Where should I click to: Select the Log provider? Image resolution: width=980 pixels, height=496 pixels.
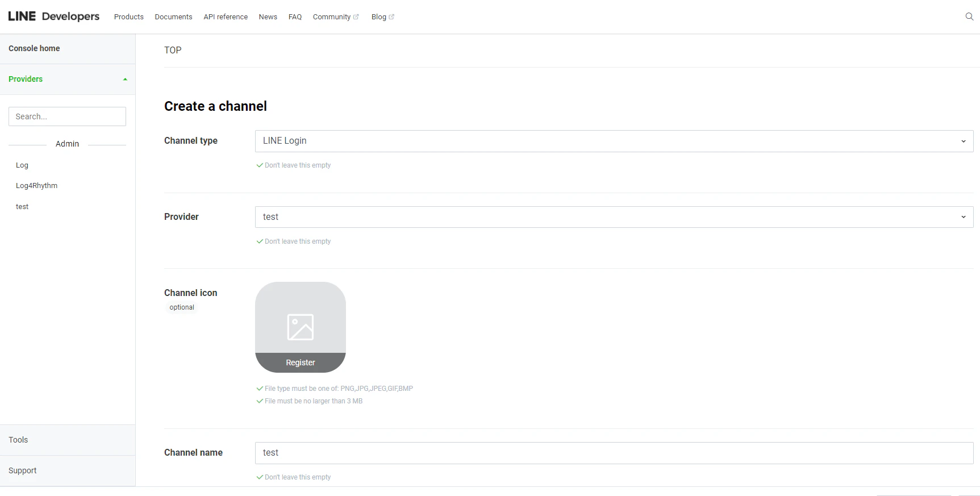pyautogui.click(x=22, y=165)
